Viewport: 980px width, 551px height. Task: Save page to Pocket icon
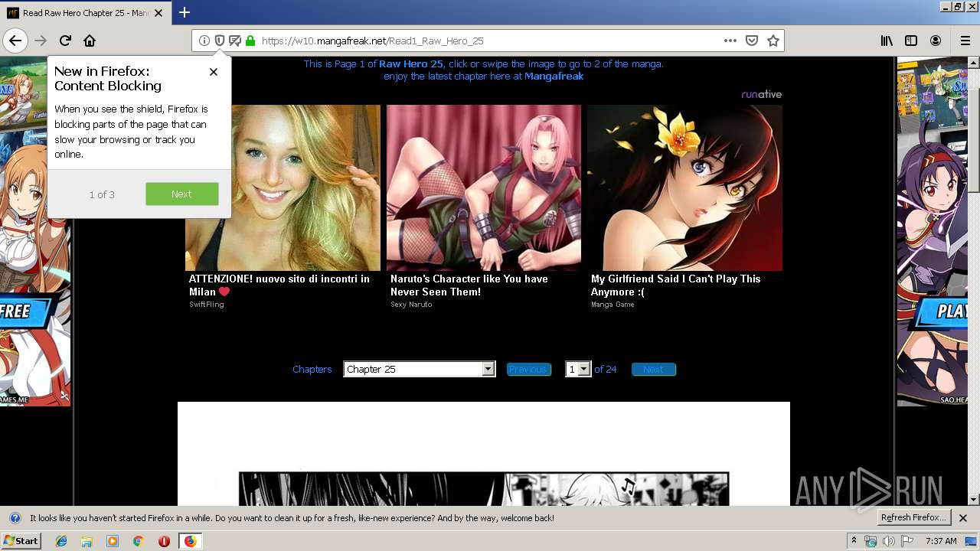pyautogui.click(x=752, y=41)
